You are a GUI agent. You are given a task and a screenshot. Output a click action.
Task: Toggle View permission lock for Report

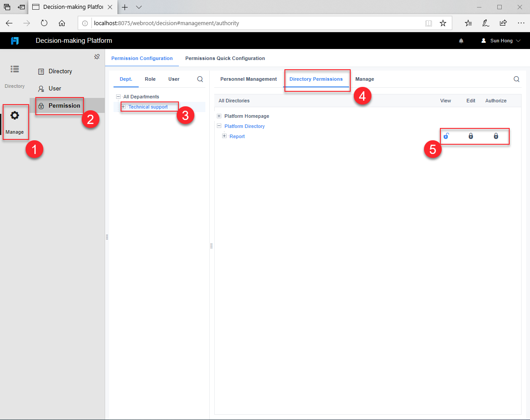click(x=446, y=136)
